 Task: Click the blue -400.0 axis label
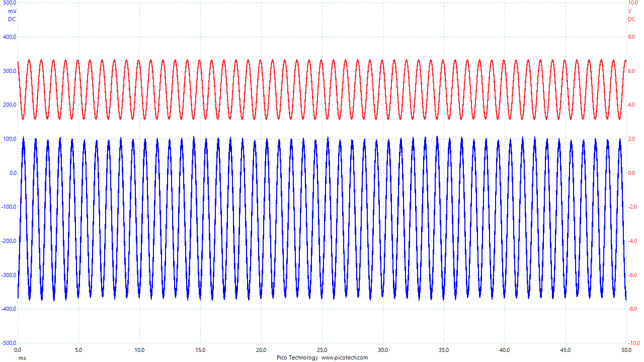pyautogui.click(x=9, y=309)
